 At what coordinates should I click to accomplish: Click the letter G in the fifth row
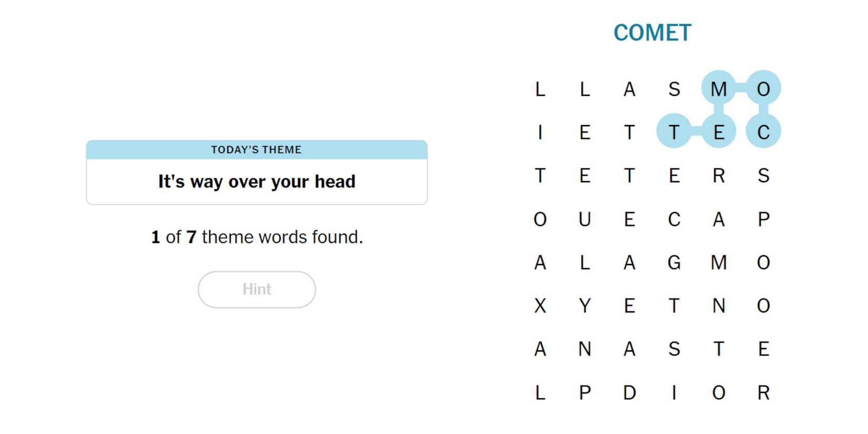pos(674,263)
